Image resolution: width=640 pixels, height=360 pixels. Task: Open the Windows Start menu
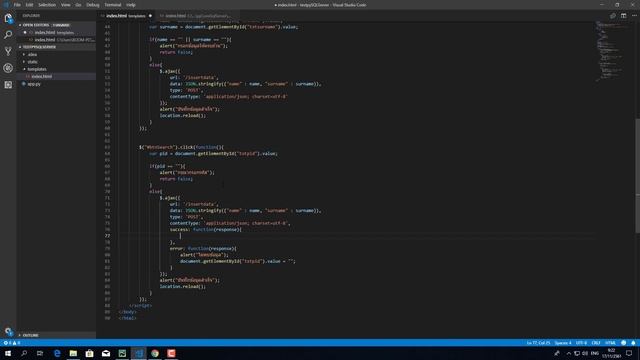8,353
